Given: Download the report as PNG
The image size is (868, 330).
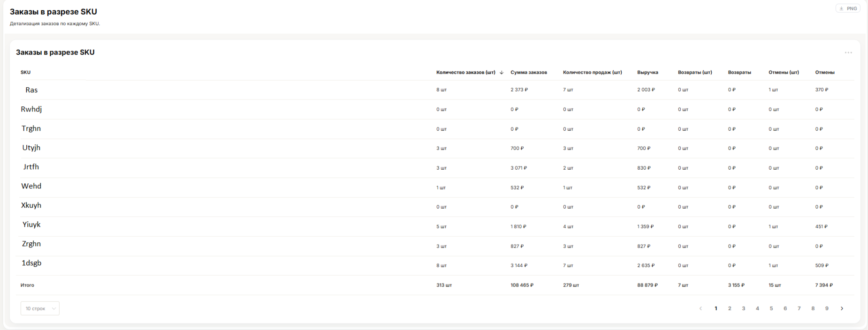Looking at the screenshot, I should tap(848, 8).
